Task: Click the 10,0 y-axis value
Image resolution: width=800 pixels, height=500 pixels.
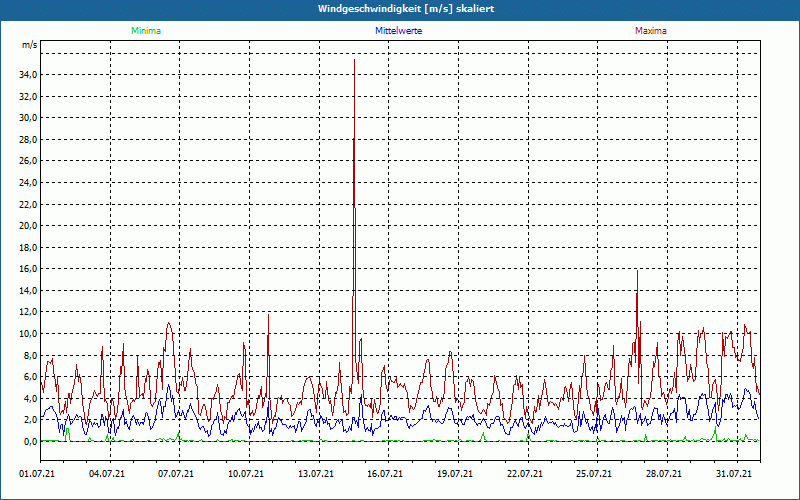Action: (28, 334)
